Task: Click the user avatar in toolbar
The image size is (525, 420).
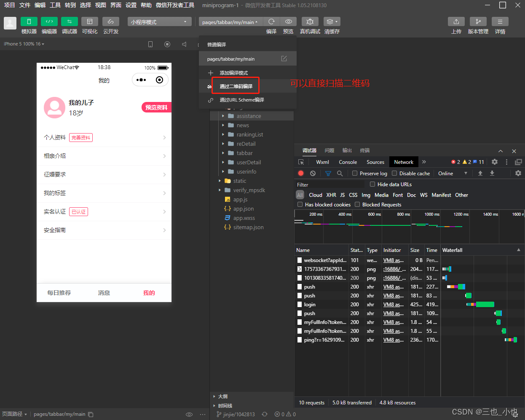Action: coord(10,23)
